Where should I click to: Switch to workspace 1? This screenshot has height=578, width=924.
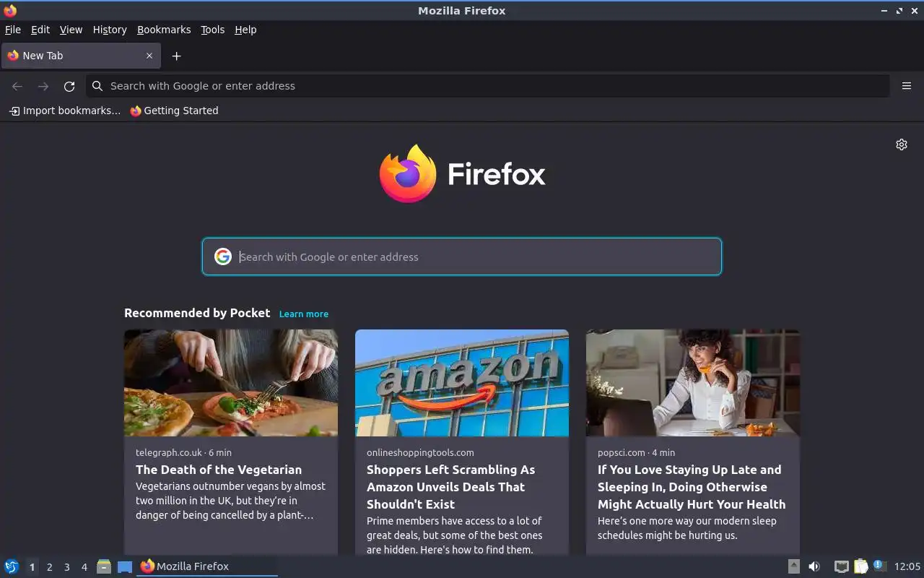pyautogui.click(x=32, y=567)
